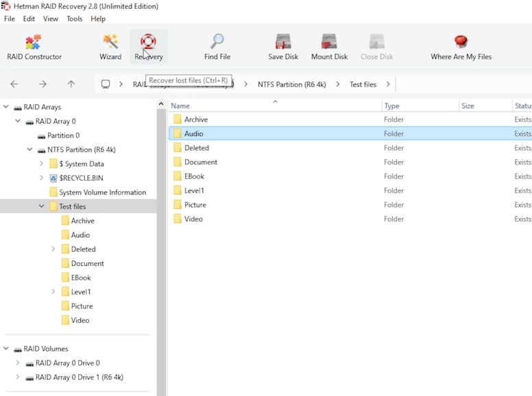The width and height of the screenshot is (532, 396).
Task: Collapse the RAID Arrays tree node
Action: pos(6,107)
